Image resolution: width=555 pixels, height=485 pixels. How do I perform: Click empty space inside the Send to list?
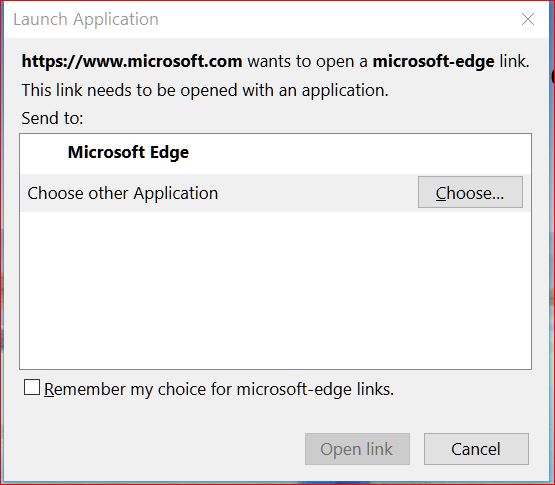click(x=275, y=290)
